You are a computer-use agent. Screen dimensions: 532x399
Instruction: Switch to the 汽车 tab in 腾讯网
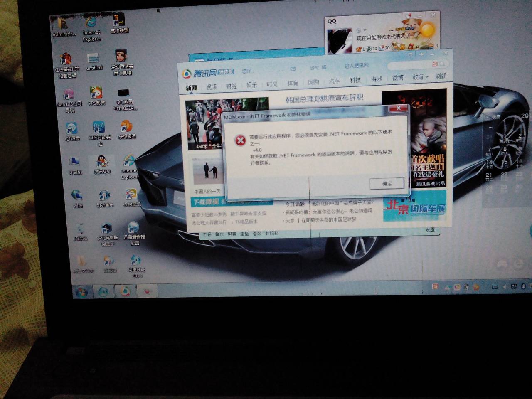click(x=334, y=81)
